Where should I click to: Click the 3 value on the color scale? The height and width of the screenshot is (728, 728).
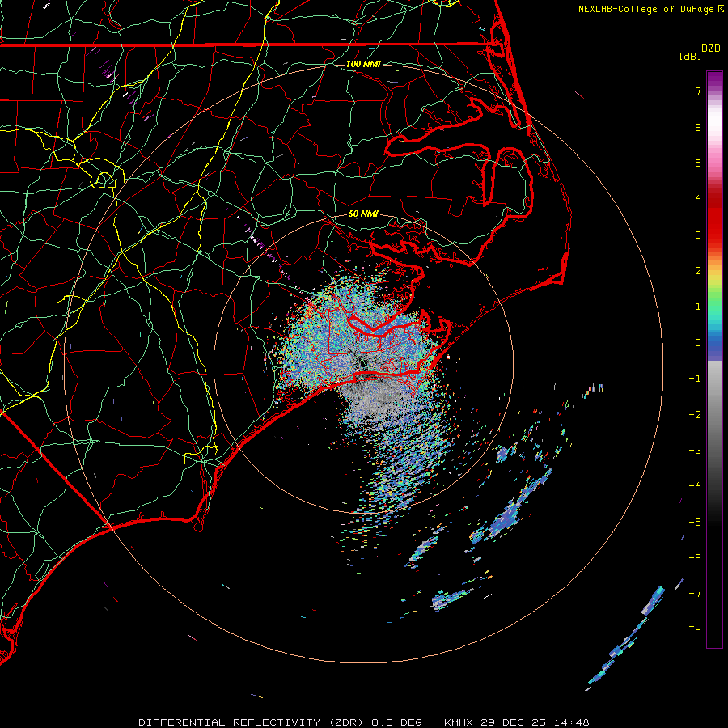click(x=698, y=235)
